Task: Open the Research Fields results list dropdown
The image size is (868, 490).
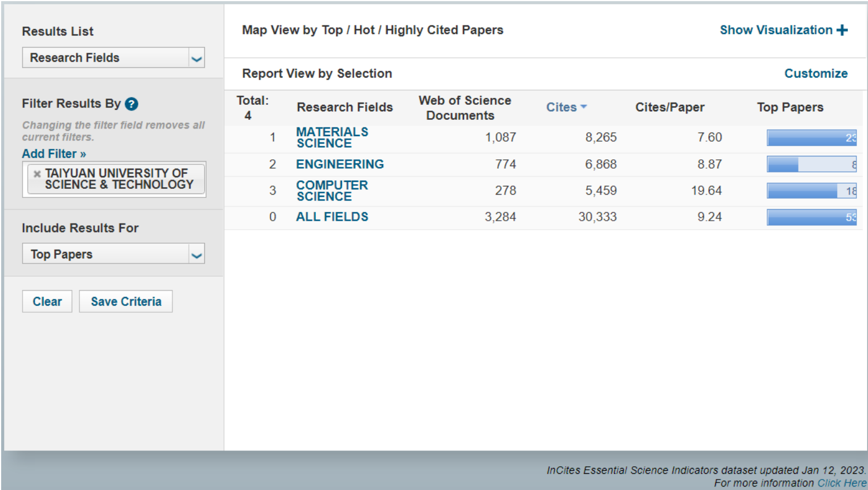Action: click(x=197, y=58)
